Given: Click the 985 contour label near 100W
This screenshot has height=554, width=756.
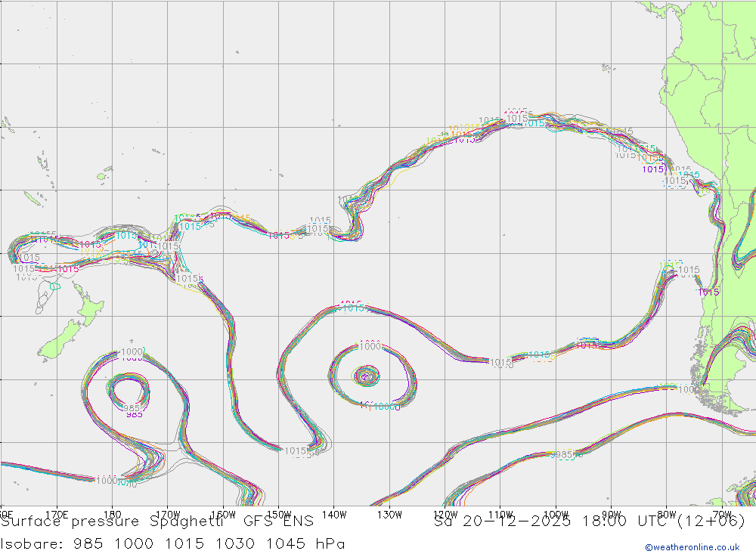Looking at the screenshot, I should (562, 454).
